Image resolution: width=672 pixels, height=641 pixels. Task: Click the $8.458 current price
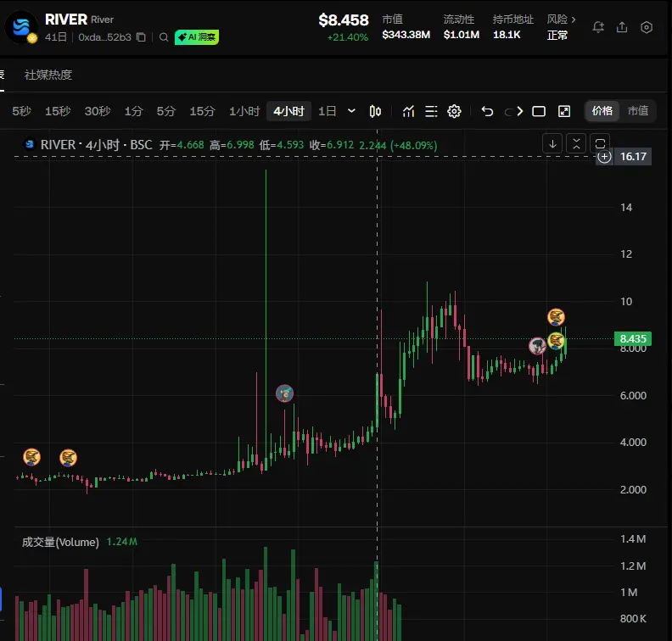tap(344, 20)
